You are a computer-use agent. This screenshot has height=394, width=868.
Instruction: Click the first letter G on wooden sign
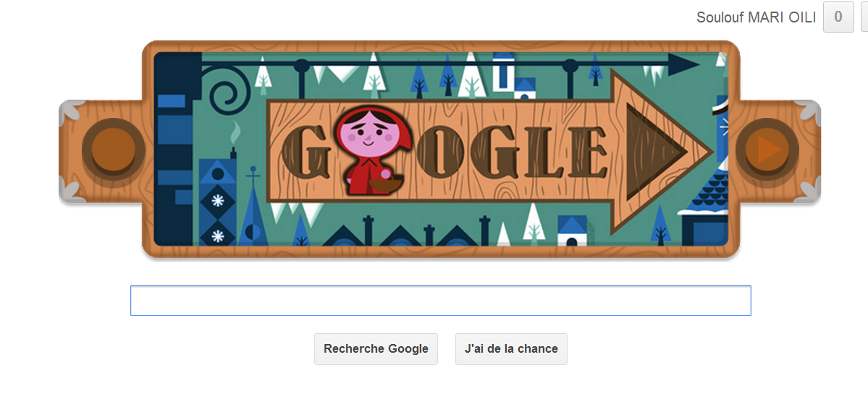pyautogui.click(x=303, y=151)
